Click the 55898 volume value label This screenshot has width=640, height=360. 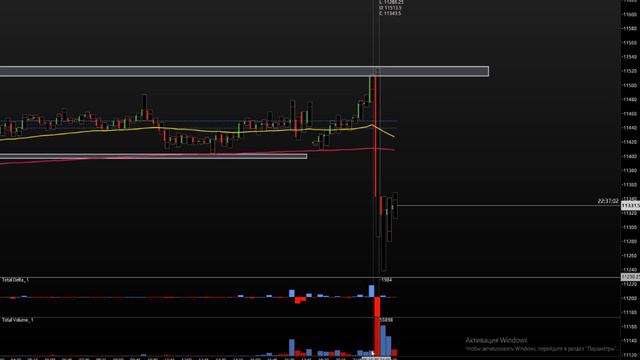coord(387,320)
